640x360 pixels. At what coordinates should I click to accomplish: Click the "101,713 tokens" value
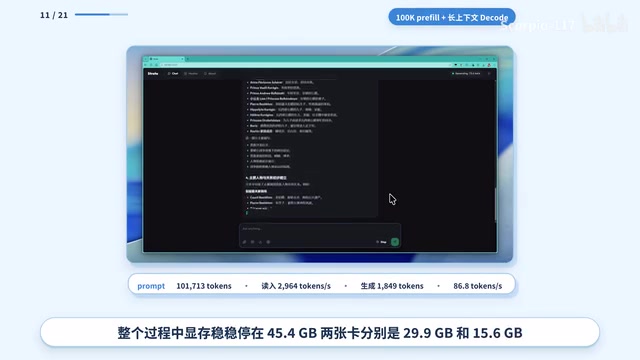pos(204,286)
